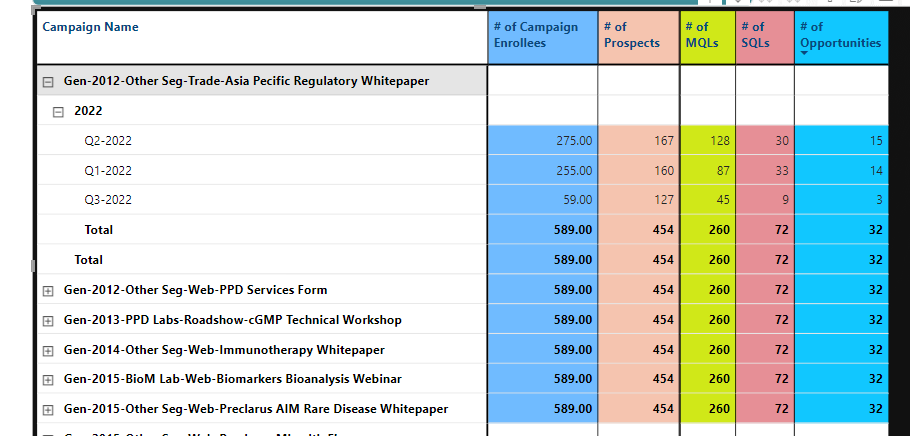Select Gen-2015 Biomarkers Bioanalysis Webinar name

coord(233,379)
